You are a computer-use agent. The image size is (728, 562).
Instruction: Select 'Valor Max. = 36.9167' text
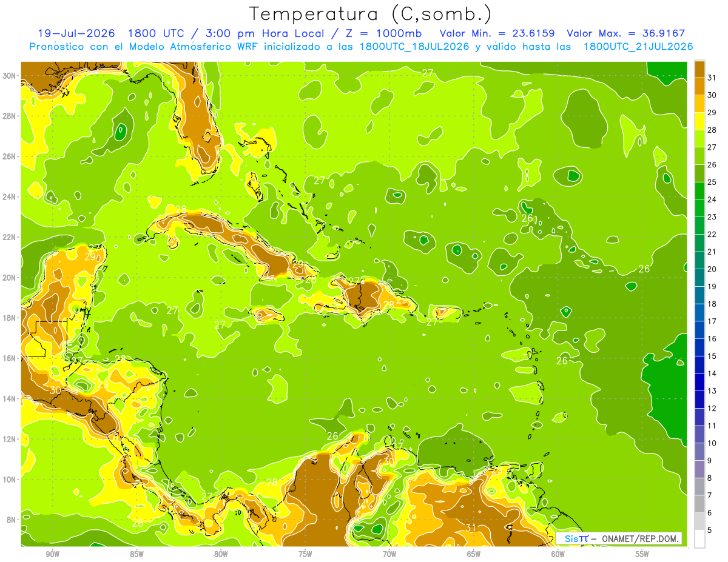626,33
